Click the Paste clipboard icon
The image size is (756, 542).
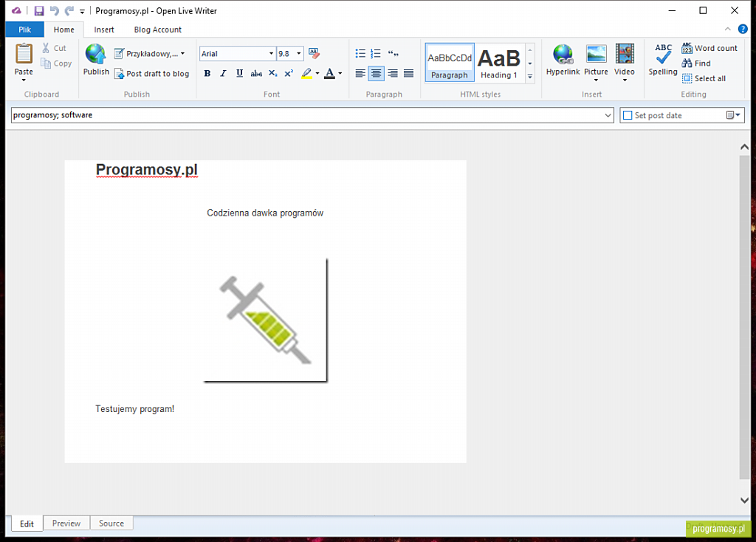click(24, 54)
